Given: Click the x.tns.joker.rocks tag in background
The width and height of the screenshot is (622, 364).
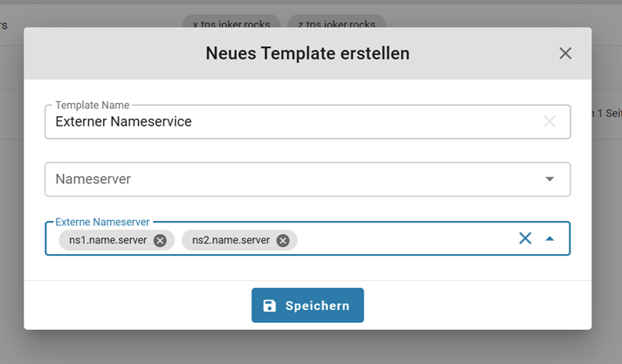Looking at the screenshot, I should 232,24.
